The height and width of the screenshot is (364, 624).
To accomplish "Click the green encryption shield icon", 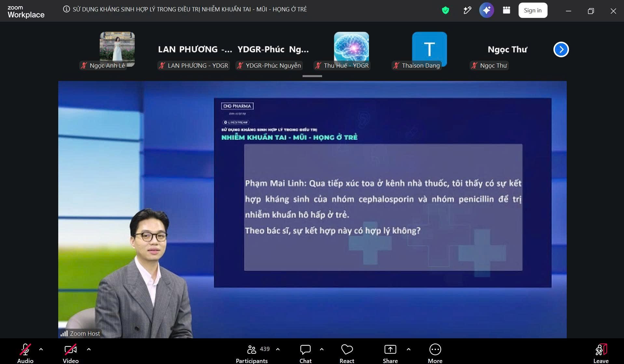I will 445,10.
